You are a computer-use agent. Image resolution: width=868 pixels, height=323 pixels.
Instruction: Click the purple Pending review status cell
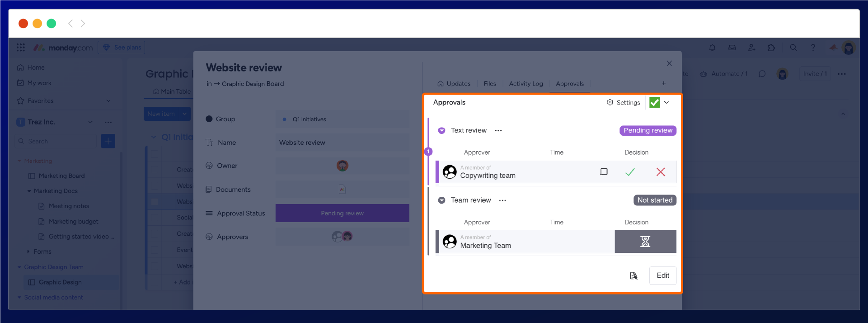tap(342, 213)
